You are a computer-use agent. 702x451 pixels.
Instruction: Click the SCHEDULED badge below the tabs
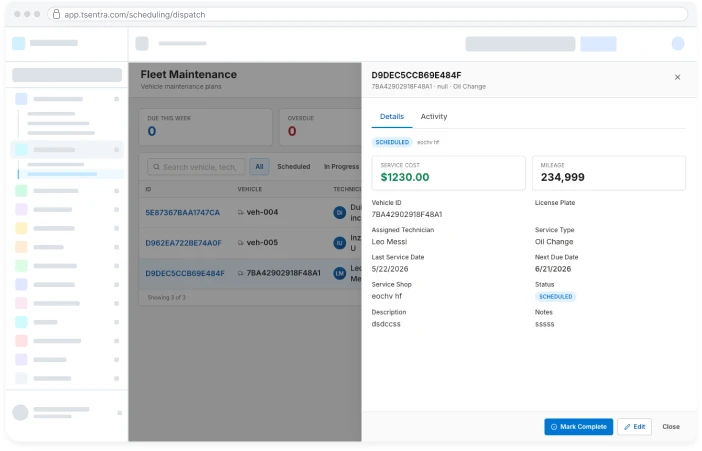(x=392, y=142)
